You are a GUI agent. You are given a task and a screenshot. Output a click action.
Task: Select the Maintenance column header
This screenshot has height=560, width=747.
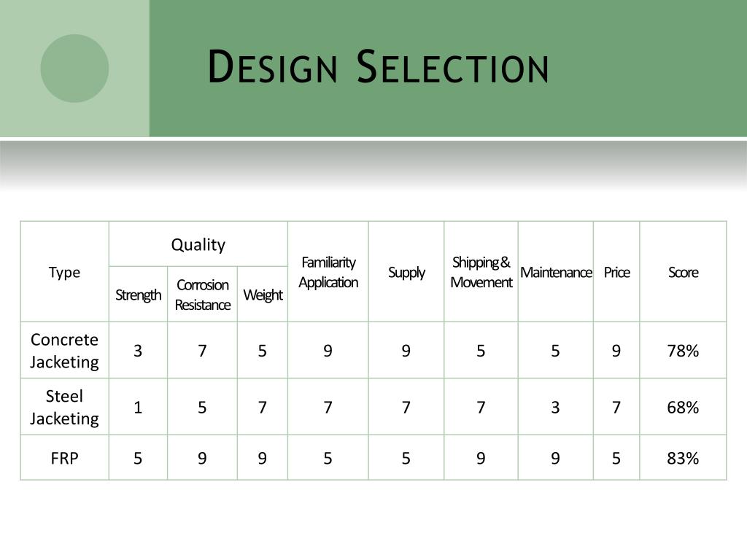pos(556,272)
